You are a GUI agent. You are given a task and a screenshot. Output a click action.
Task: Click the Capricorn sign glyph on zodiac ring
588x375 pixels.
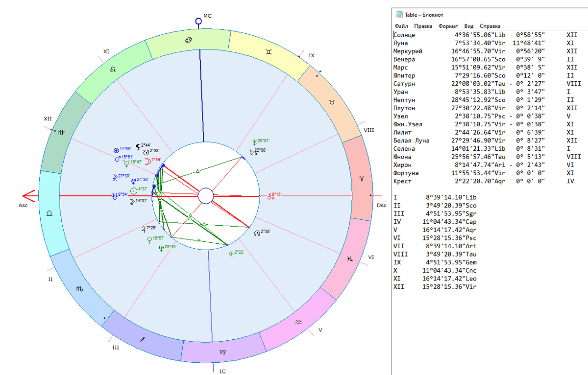[222, 352]
